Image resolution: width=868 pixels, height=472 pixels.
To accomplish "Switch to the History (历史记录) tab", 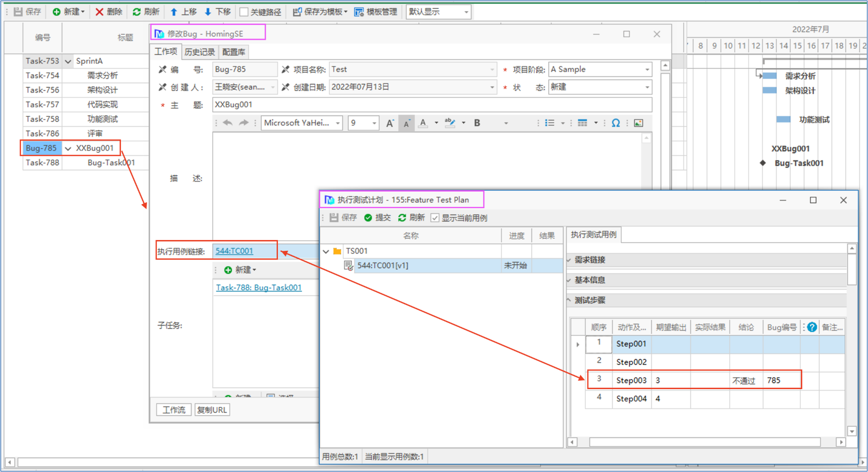I will coord(200,52).
